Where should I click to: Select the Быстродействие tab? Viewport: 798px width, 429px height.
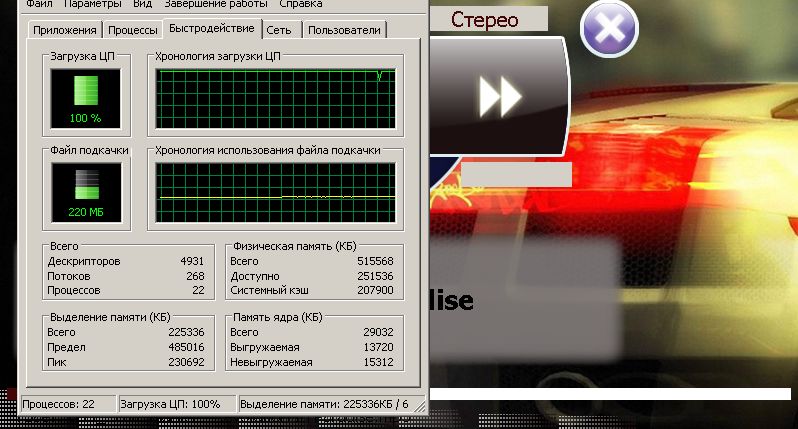(x=212, y=29)
